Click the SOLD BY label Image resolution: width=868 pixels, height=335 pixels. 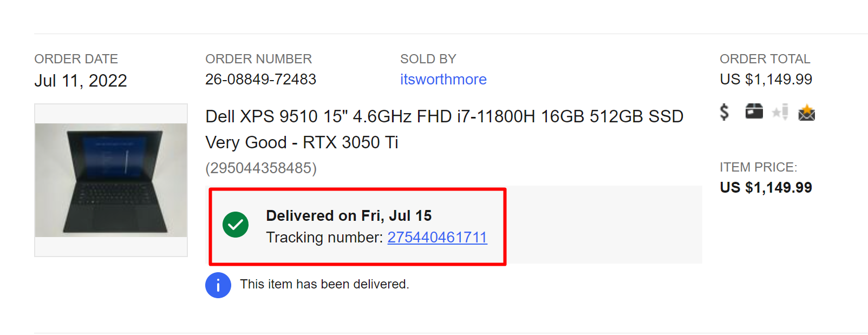428,59
